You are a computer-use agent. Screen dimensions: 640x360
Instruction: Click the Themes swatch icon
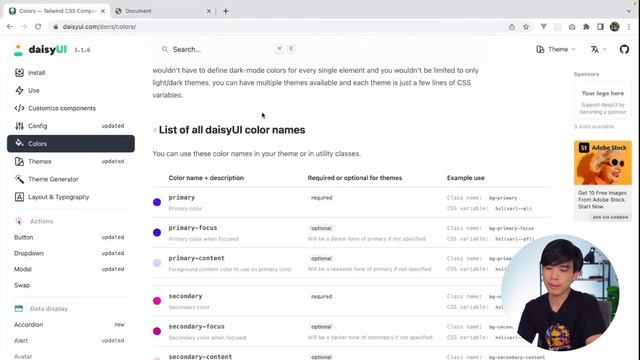pos(19,161)
